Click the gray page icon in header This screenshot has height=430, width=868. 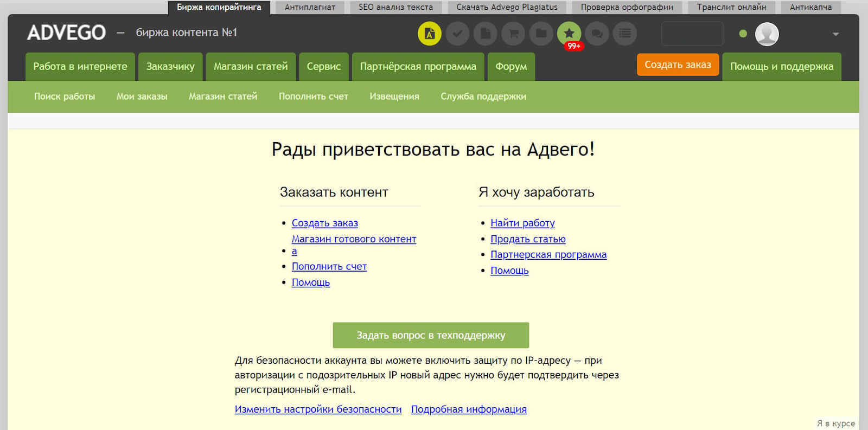(486, 34)
